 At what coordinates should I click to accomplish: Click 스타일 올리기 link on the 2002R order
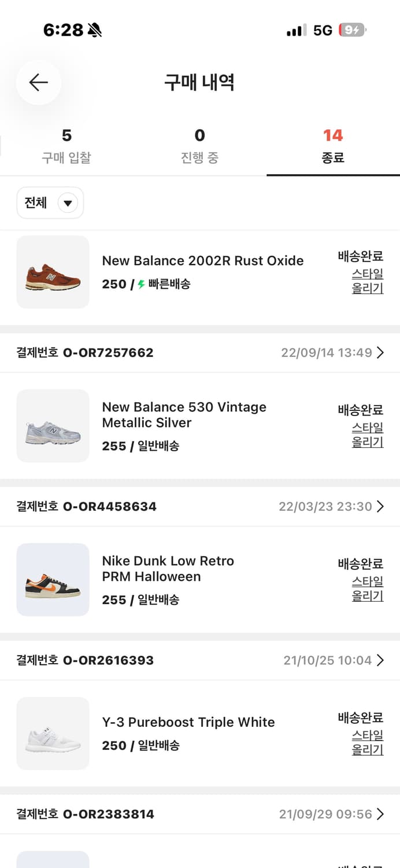(366, 281)
